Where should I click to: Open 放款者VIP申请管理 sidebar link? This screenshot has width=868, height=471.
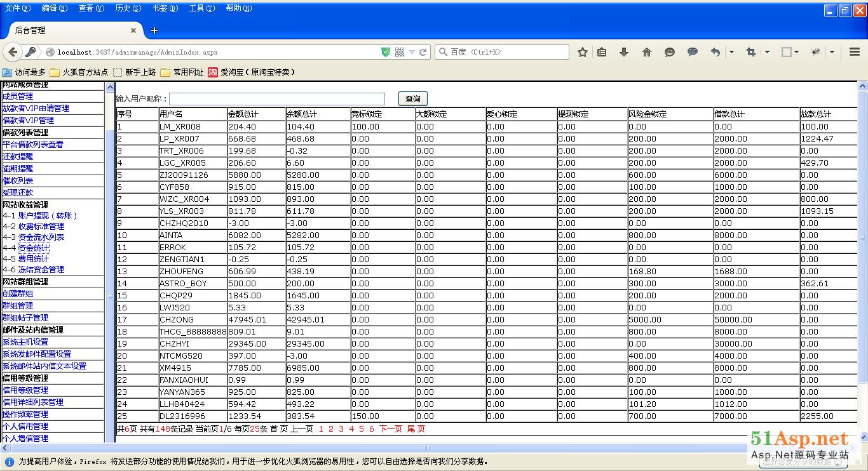click(36, 108)
